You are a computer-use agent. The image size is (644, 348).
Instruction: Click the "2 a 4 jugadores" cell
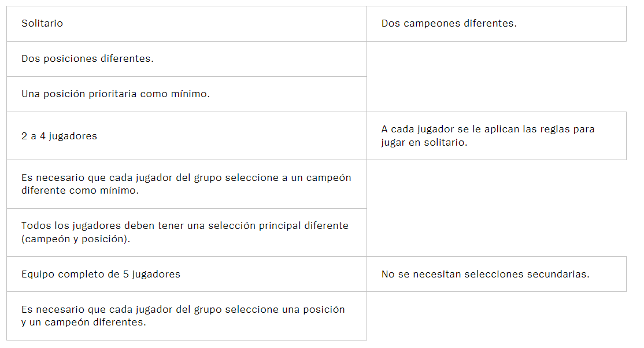[187, 136]
